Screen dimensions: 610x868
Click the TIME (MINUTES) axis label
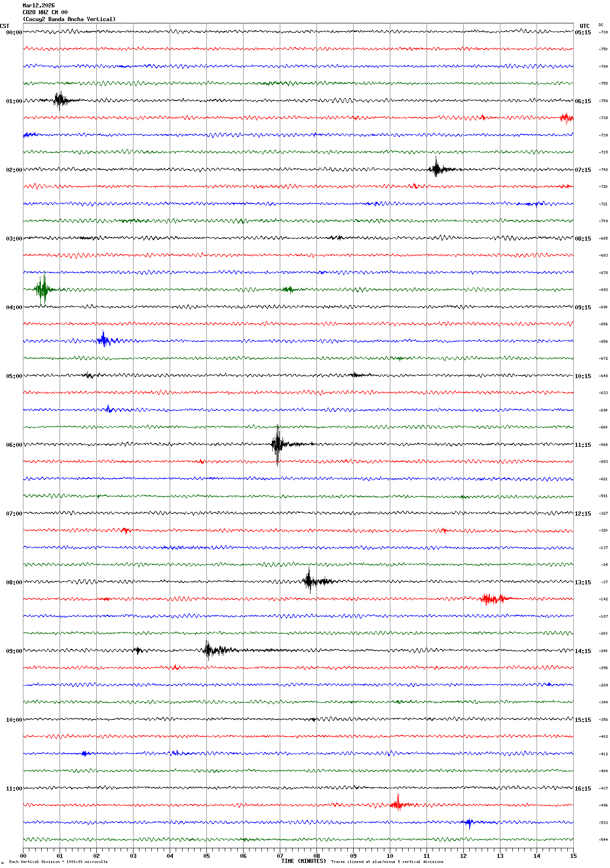pyautogui.click(x=303, y=861)
